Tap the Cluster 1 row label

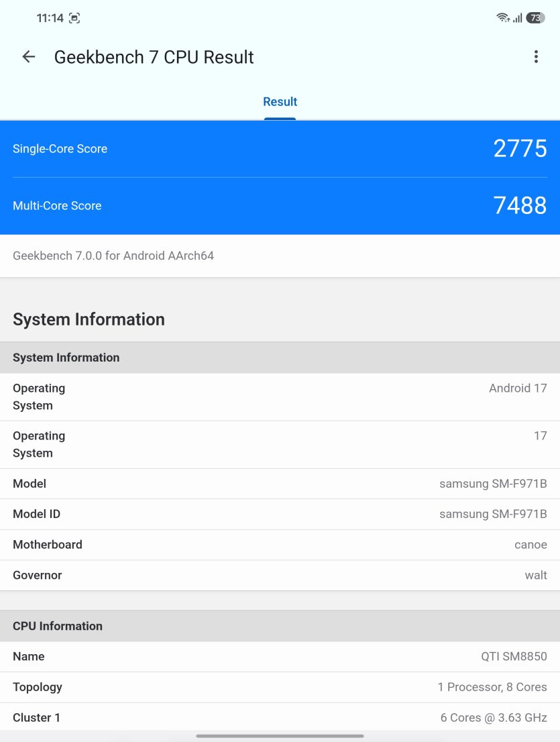[36, 718]
